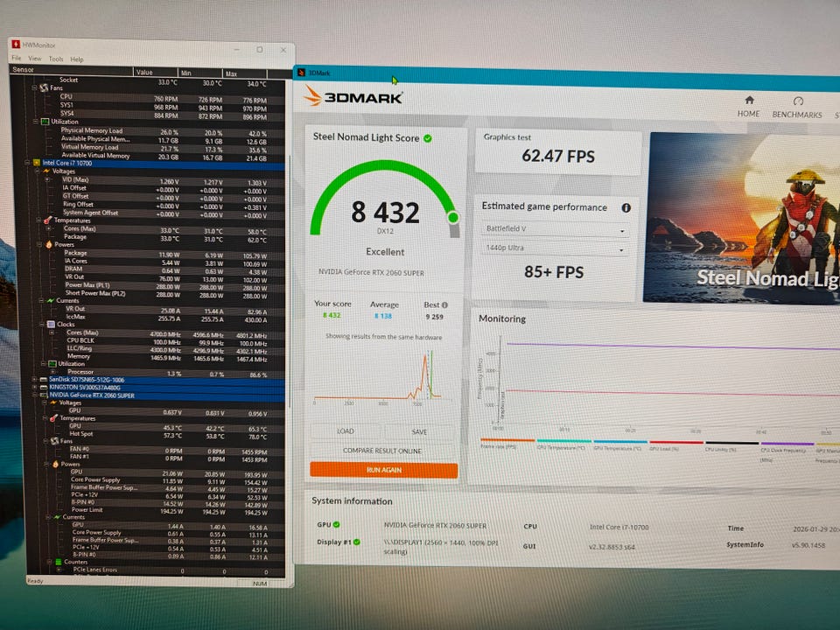Viewport: 840px width, 630px height.
Task: Click the info icon next to Best score
Action: pyautogui.click(x=444, y=304)
